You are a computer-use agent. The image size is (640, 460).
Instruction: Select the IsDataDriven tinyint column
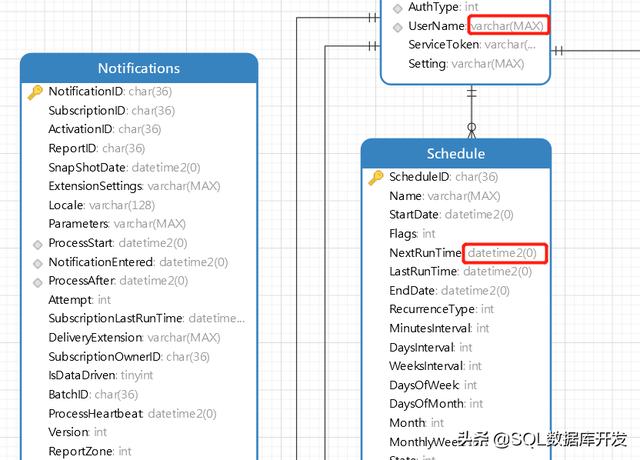pos(100,375)
